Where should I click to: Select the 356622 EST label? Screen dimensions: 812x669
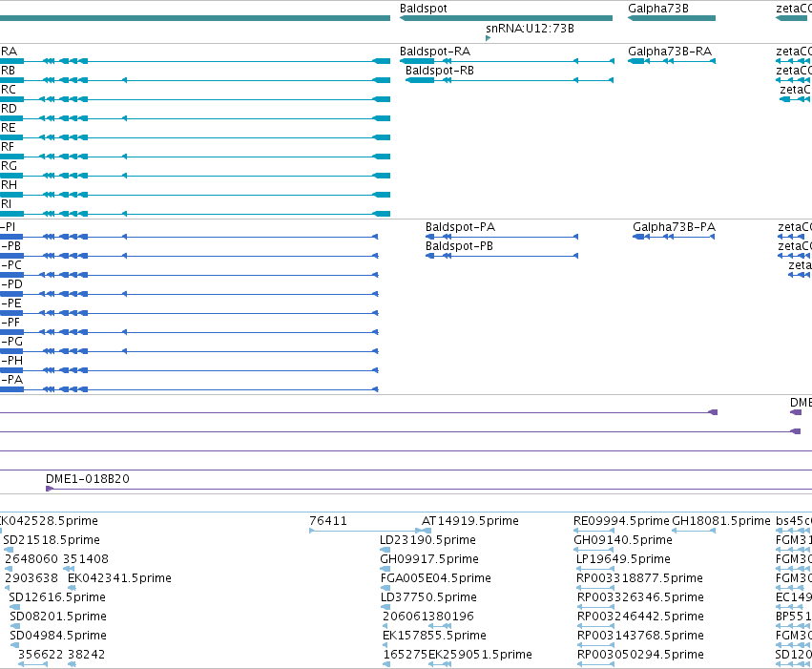40,655
